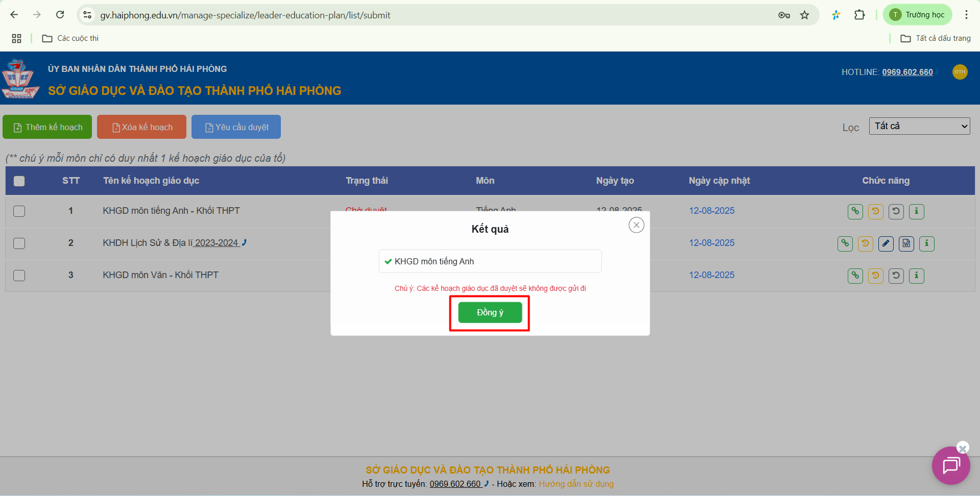Toggle the select-all checkbox in table header
The width and height of the screenshot is (980, 496).
click(x=19, y=181)
